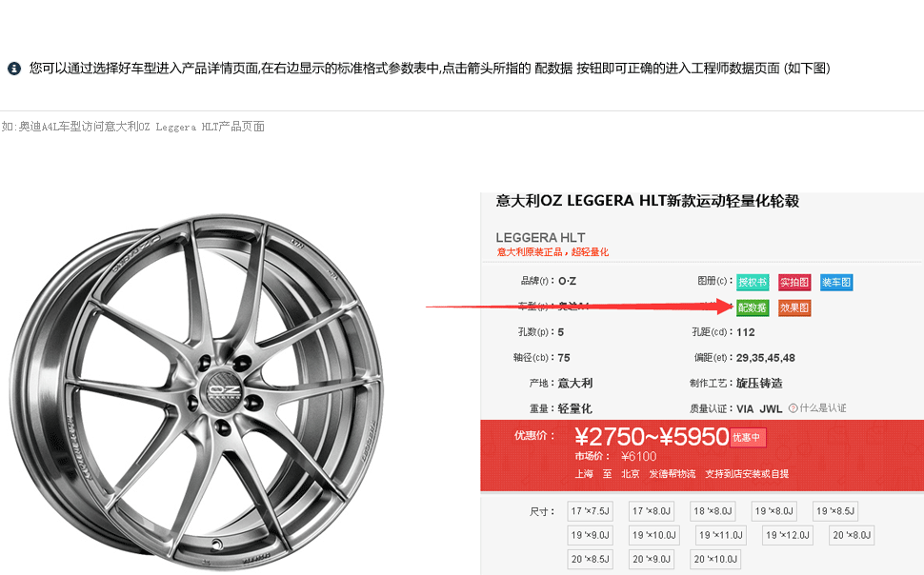Select the 19×11.0J size option
Image resolution: width=924 pixels, height=575 pixels.
pos(720,535)
